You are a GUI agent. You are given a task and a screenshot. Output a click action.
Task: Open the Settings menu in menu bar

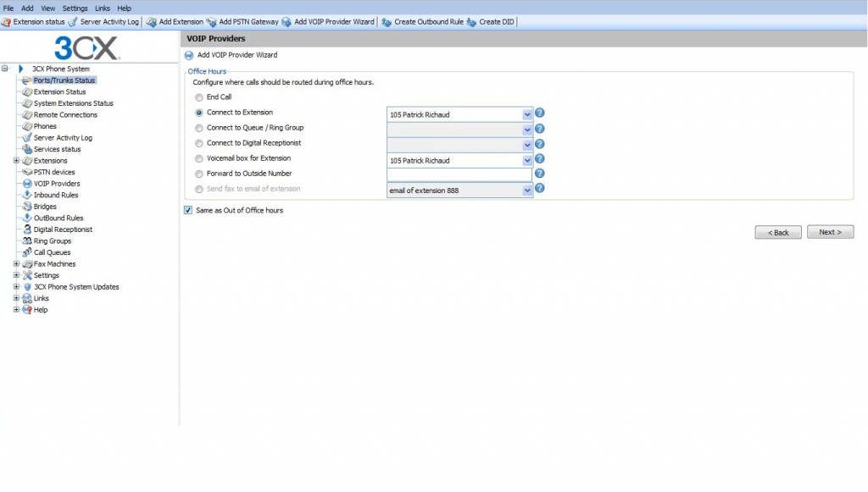click(x=75, y=8)
